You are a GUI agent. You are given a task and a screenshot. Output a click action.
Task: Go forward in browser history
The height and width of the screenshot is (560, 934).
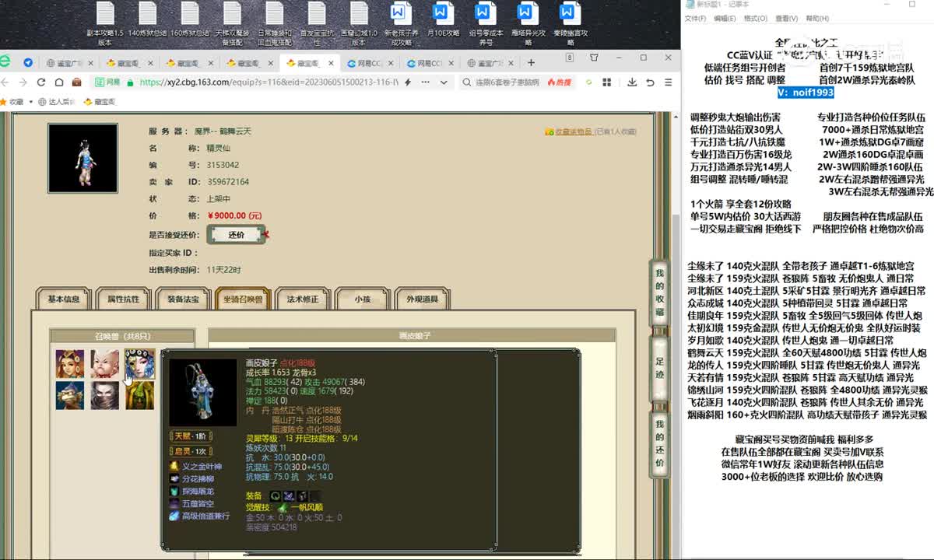pos(24,82)
